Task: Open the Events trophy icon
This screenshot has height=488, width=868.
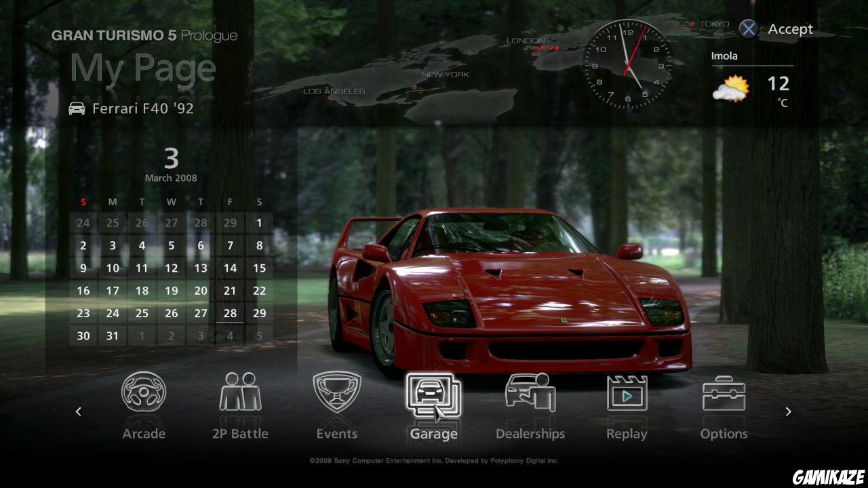Action: point(336,392)
